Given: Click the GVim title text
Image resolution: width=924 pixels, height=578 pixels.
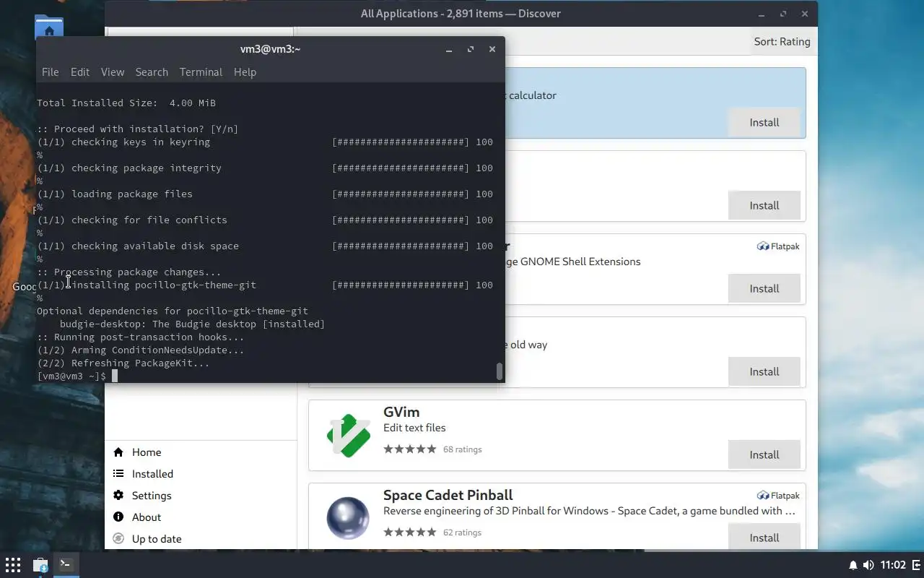Looking at the screenshot, I should pyautogui.click(x=401, y=412).
